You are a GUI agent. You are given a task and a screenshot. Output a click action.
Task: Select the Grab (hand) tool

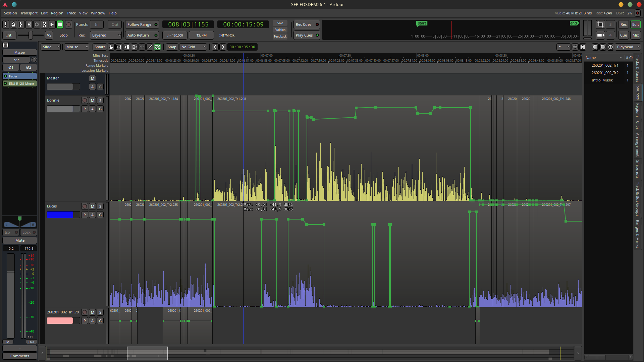tap(111, 47)
